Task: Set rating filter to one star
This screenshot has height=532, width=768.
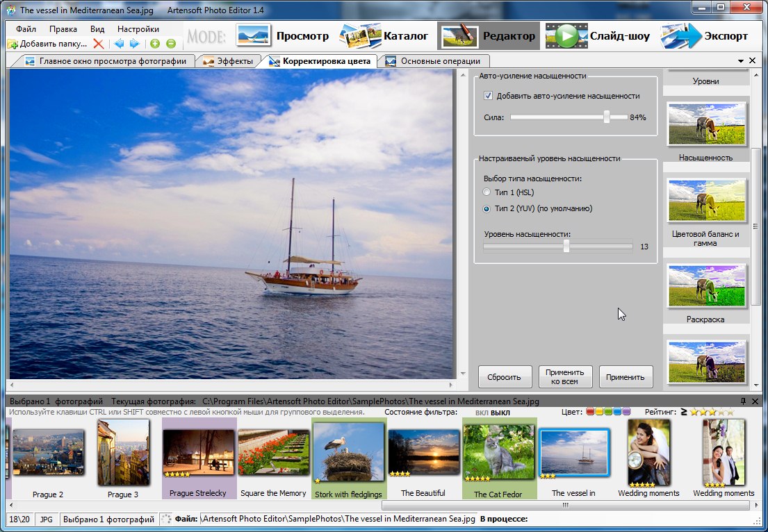Action: pyautogui.click(x=694, y=412)
